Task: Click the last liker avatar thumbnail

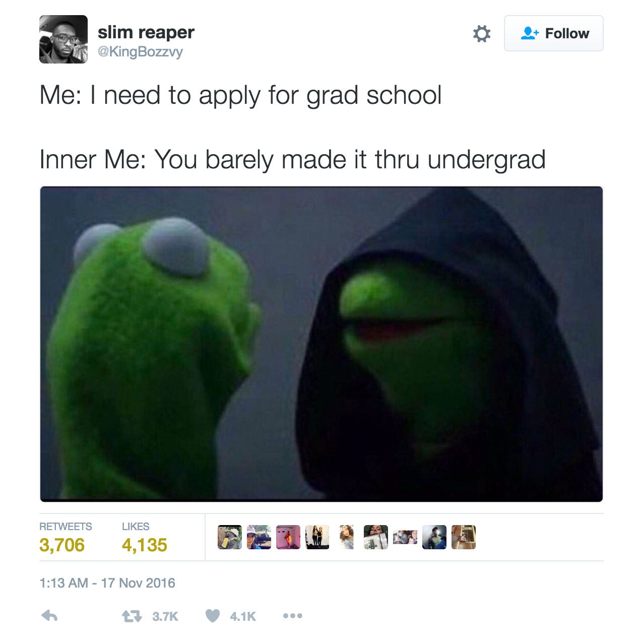Action: click(x=464, y=537)
